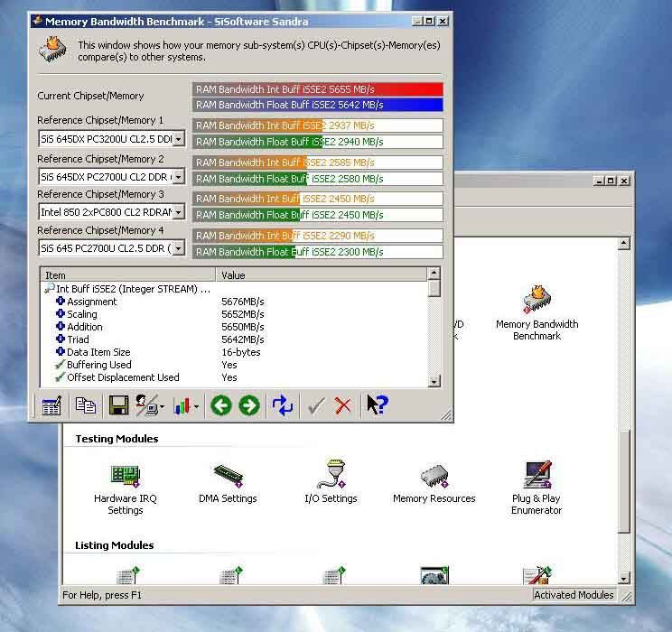Click the user and computer connection icon
The height and width of the screenshot is (632, 672).
(x=146, y=405)
